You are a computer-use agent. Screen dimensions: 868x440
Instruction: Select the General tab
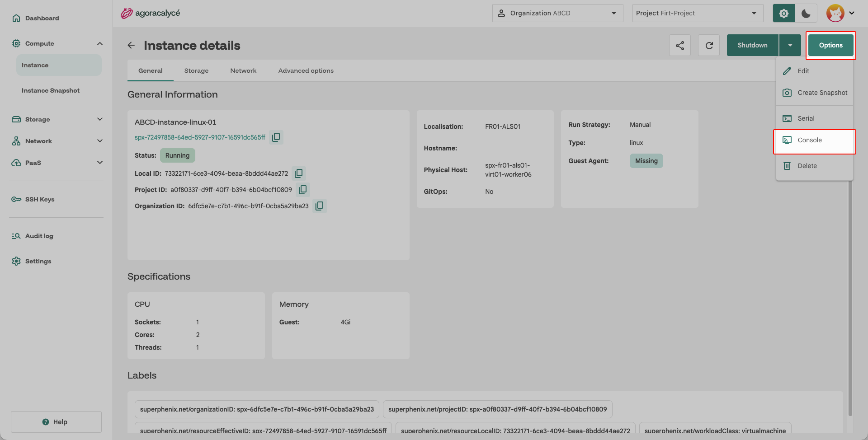point(151,70)
